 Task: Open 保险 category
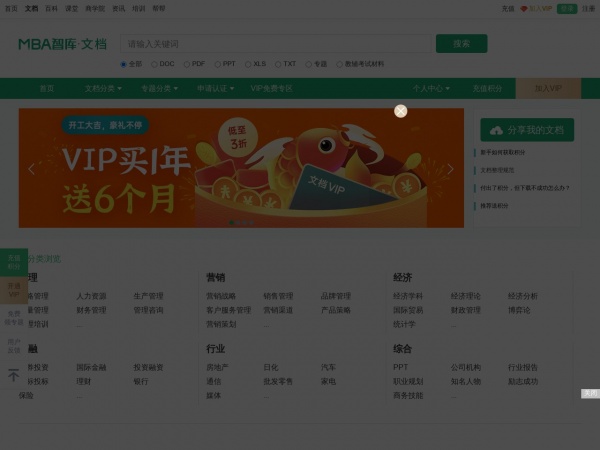coord(26,396)
